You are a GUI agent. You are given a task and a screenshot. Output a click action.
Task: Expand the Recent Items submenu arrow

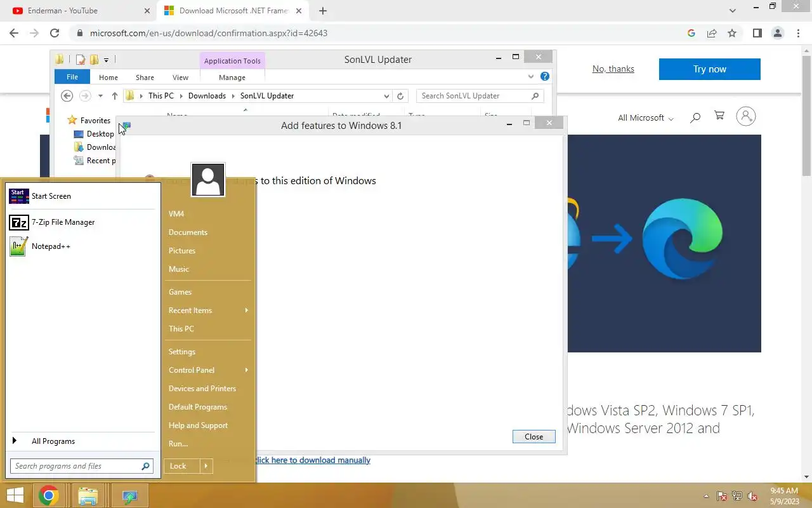pyautogui.click(x=246, y=311)
